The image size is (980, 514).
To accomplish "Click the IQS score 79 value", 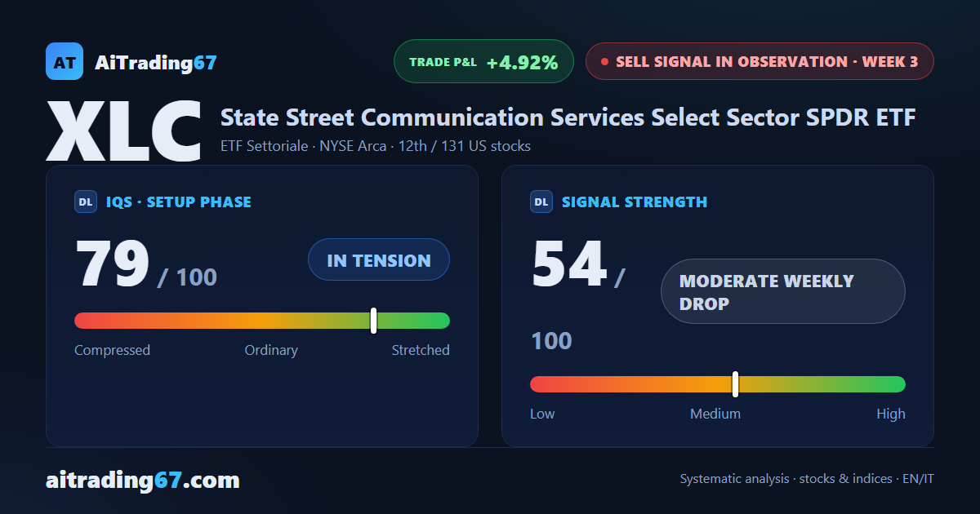I will click(113, 264).
